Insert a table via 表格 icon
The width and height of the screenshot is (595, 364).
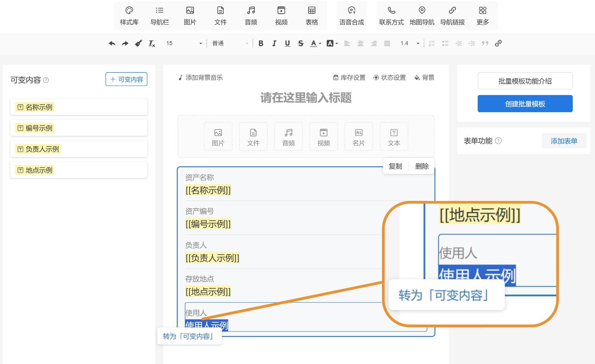pos(312,16)
